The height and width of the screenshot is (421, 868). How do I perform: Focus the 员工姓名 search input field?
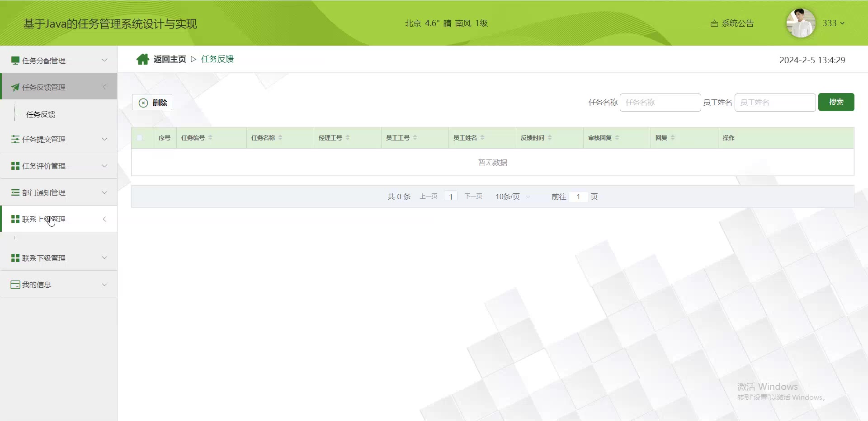(x=775, y=103)
